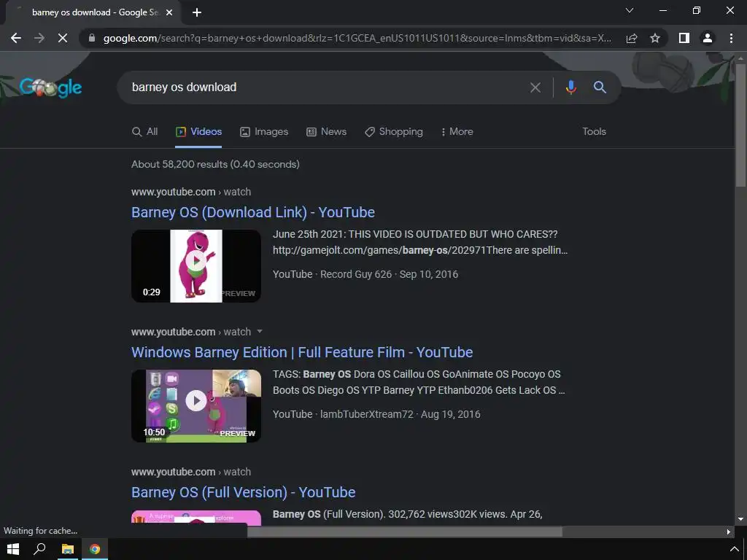Show hidden system tray icons
This screenshot has height=560, width=747.
pos(734,549)
